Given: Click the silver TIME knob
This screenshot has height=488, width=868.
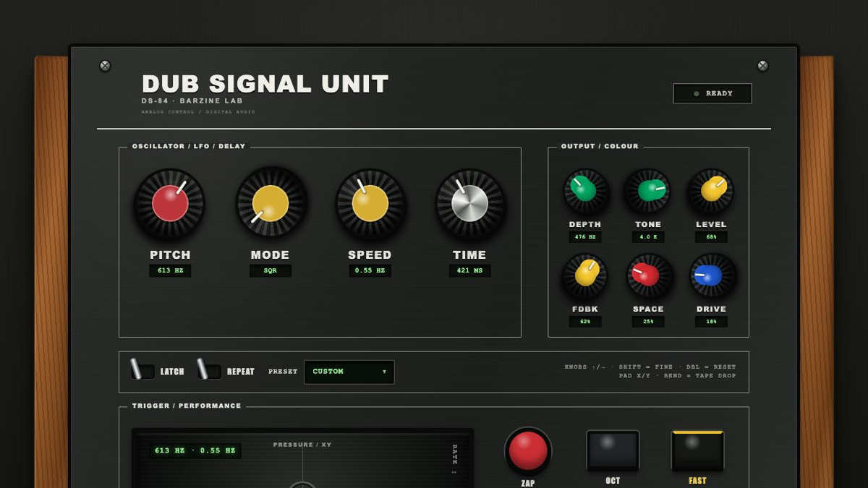Looking at the screenshot, I should (470, 203).
